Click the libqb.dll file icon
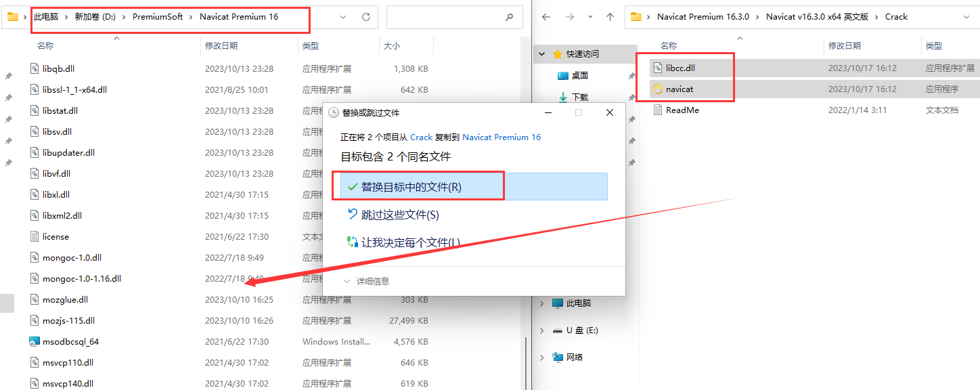 pyautogui.click(x=35, y=68)
